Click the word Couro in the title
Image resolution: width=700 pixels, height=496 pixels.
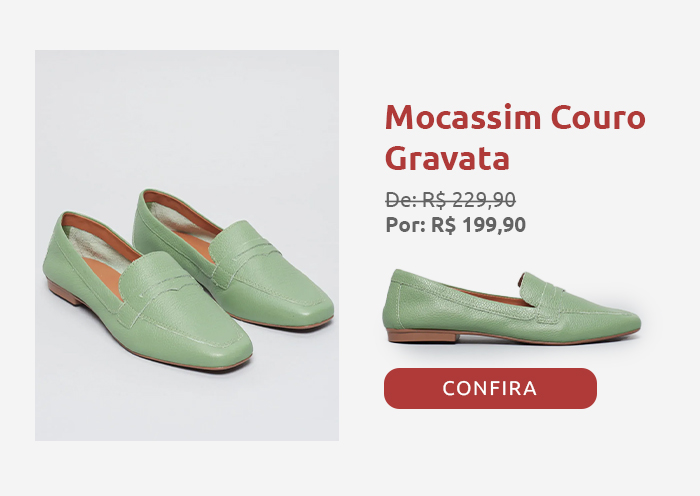(598, 117)
